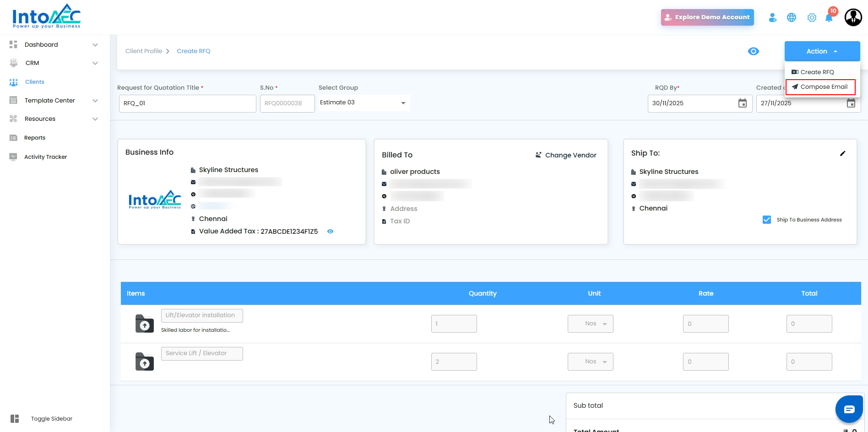Click upload folder icon for Lift/Elevator installation
Viewport: 868px width, 432px height.
[145, 324]
